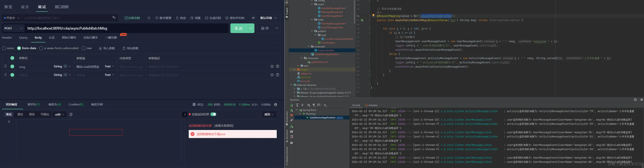Click the 保存 save button
Screen dimensions: 644x168
coord(265,28)
